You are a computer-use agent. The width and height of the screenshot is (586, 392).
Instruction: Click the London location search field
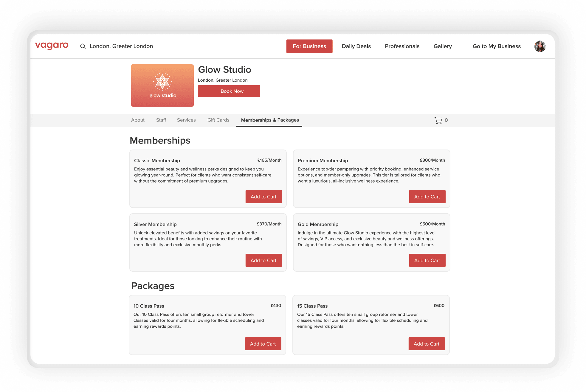tap(121, 46)
